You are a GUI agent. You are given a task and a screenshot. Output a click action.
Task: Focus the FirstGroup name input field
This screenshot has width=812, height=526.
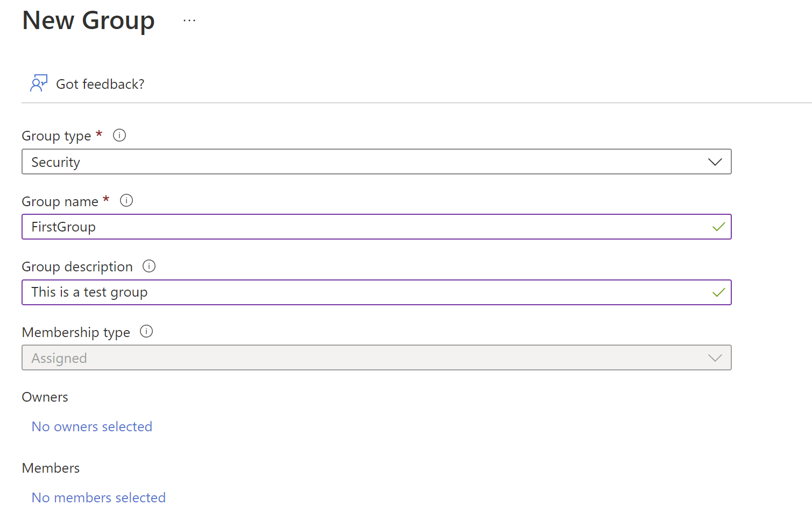coord(366,227)
